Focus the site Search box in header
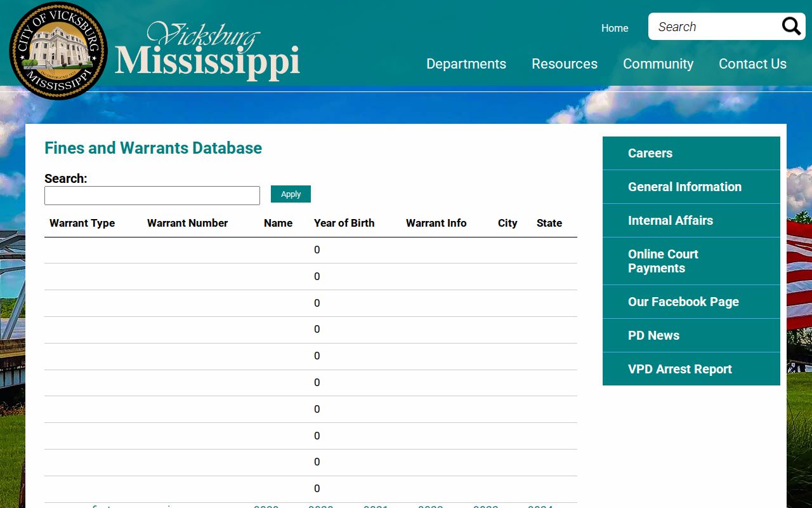This screenshot has height=508, width=812. coord(714,27)
